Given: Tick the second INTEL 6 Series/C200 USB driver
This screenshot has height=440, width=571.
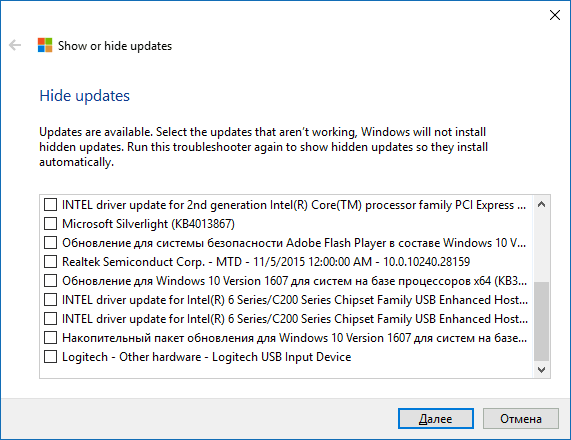Looking at the screenshot, I should [50, 318].
